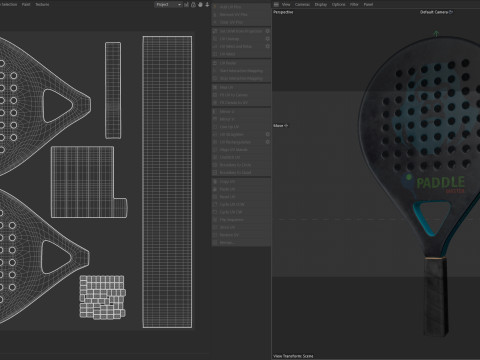480x360 pixels.
Task: Select the small fragmented UV island cluster
Action: pos(103,297)
